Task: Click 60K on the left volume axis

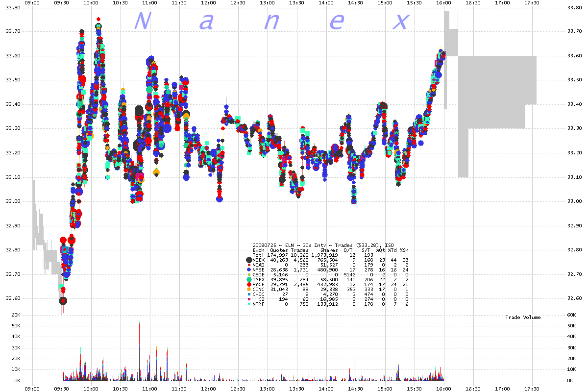Action: tap(16, 315)
